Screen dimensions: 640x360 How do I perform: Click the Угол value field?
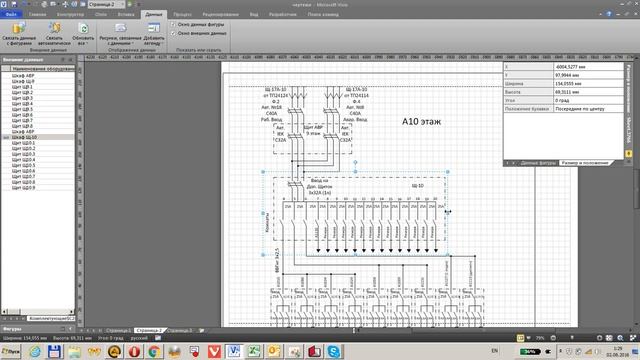coord(588,100)
